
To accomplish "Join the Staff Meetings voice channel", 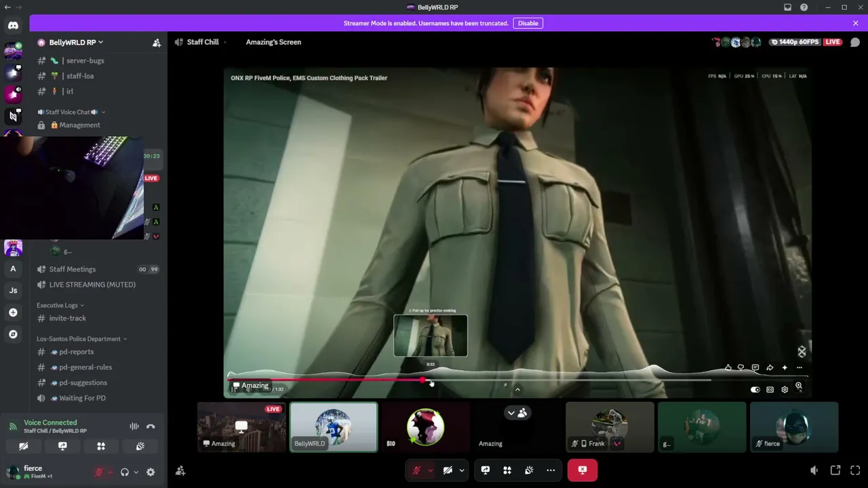I will (98, 269).
